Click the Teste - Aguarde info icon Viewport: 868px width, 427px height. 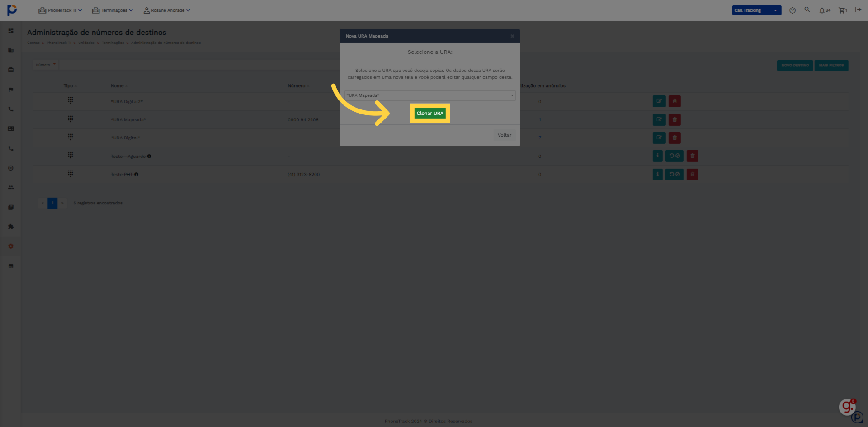[x=149, y=157]
